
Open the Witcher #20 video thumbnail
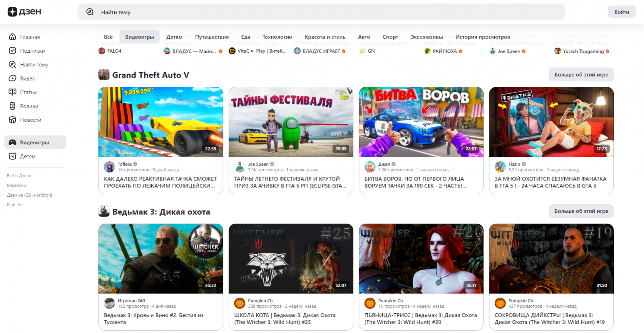tap(421, 259)
